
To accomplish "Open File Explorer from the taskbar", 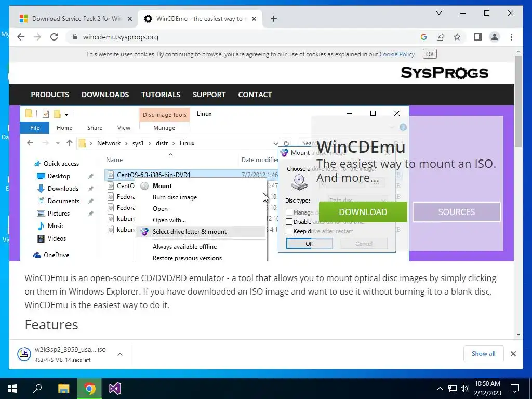I will tap(63, 389).
